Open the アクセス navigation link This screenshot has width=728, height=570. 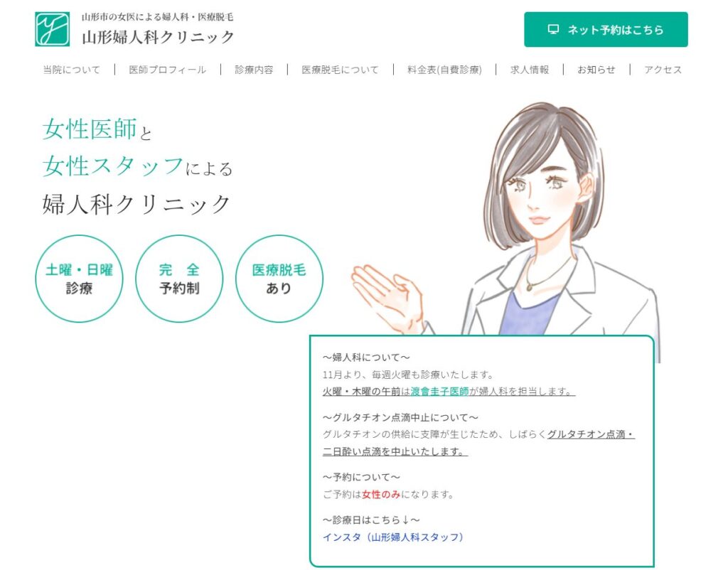[x=663, y=70]
